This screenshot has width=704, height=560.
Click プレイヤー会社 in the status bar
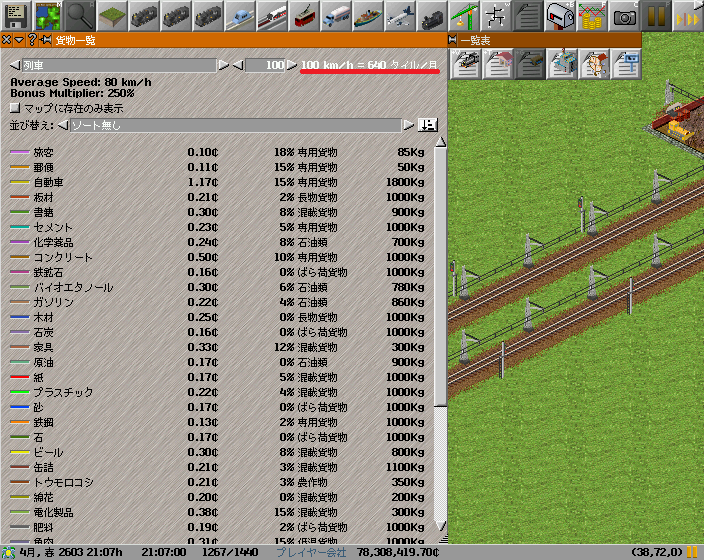311,552
